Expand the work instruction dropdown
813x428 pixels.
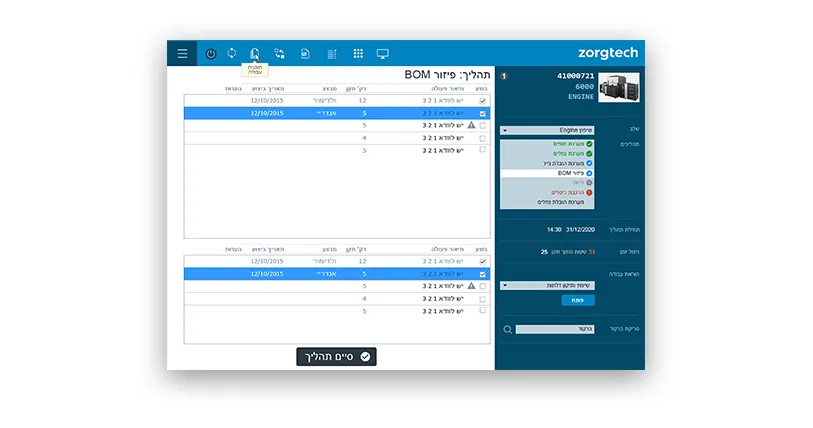point(547,285)
